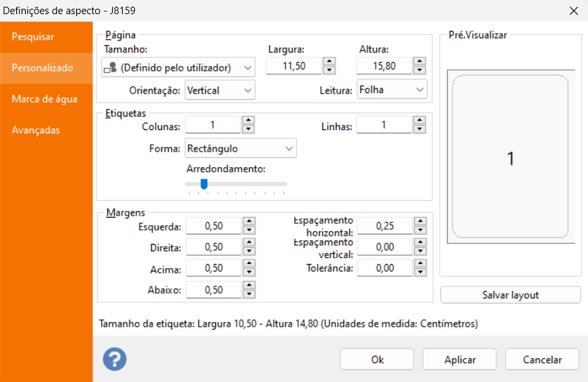The width and height of the screenshot is (588, 382).
Task: Decrease Espaçamento vertical with down arrow
Action: tap(420, 251)
